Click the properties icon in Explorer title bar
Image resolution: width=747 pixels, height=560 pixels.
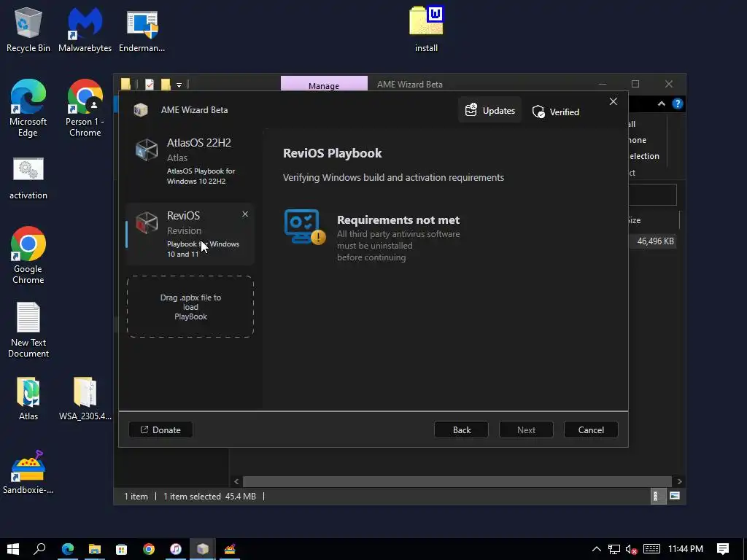click(150, 85)
